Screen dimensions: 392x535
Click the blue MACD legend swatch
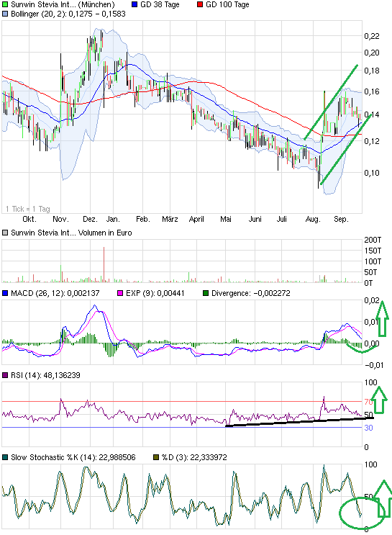click(x=5, y=293)
